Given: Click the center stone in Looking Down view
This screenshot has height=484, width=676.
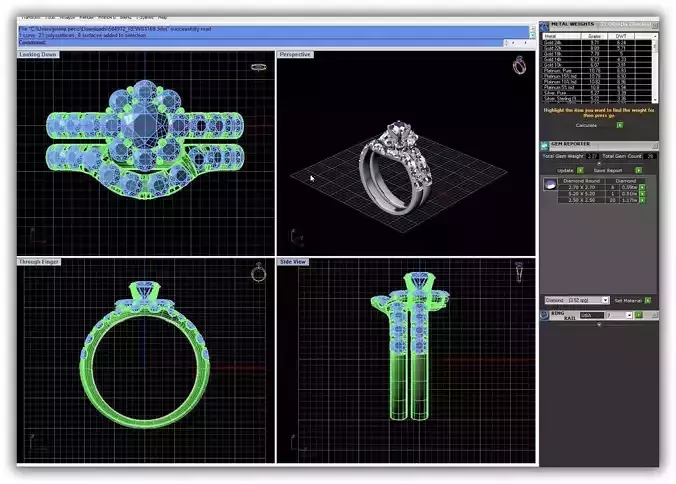Looking at the screenshot, I should [145, 125].
